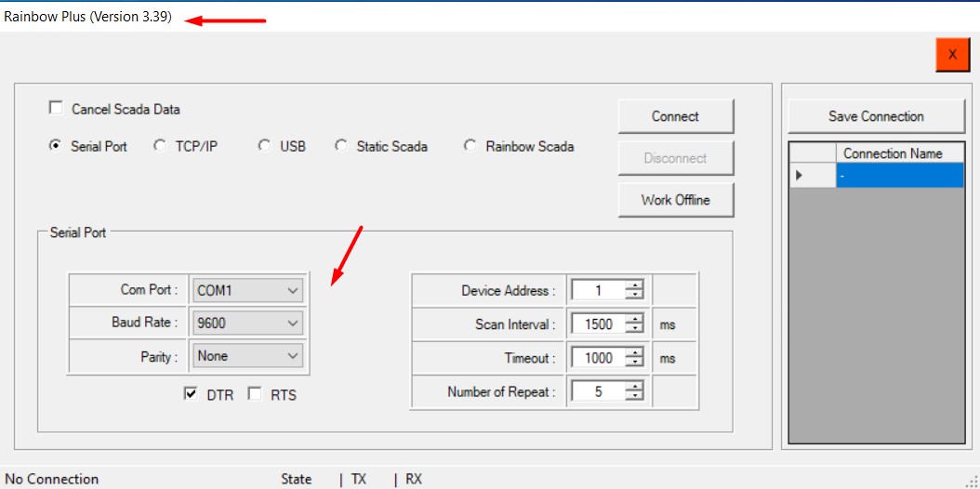This screenshot has height=489, width=980.
Task: Click the Connection Name column header
Action: tap(900, 153)
